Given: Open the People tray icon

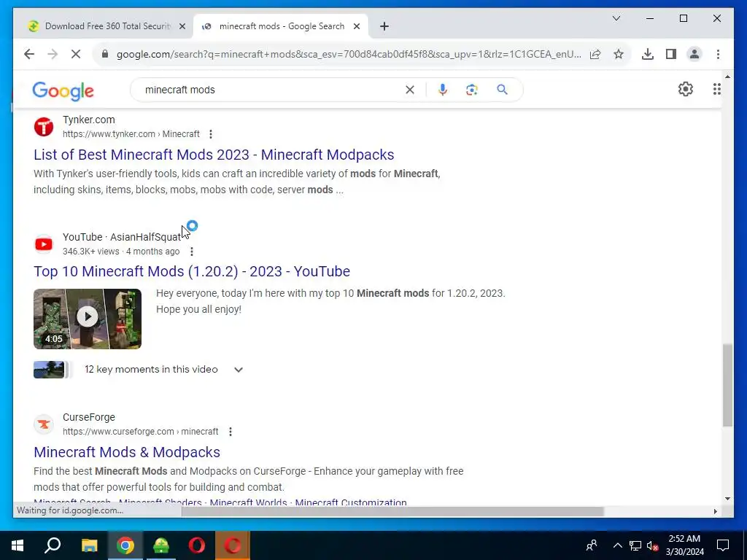Looking at the screenshot, I should pyautogui.click(x=592, y=545).
